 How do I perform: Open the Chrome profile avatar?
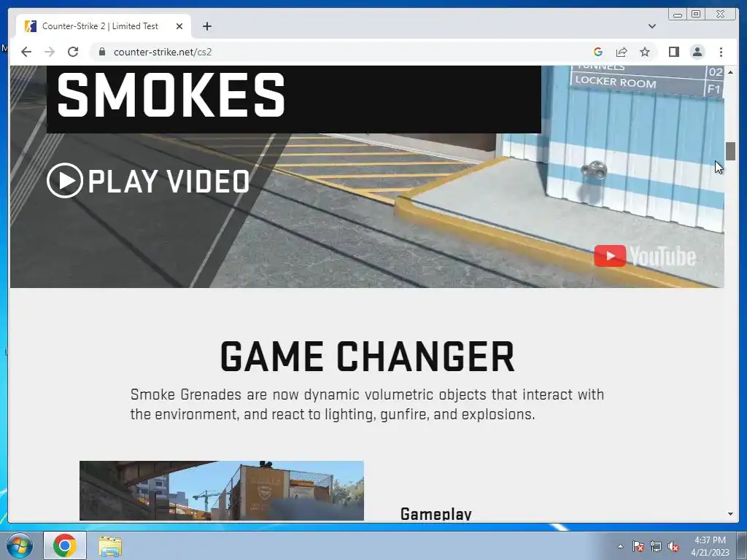697,52
